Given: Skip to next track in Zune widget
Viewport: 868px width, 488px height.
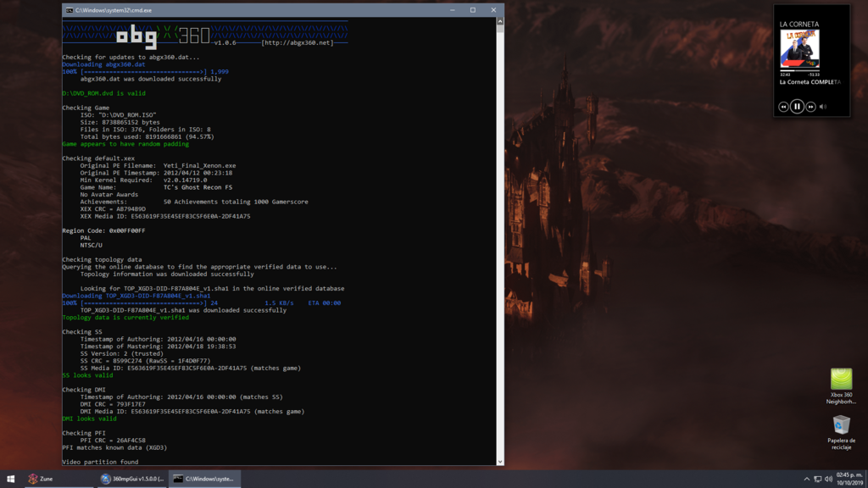Looking at the screenshot, I should pos(810,107).
